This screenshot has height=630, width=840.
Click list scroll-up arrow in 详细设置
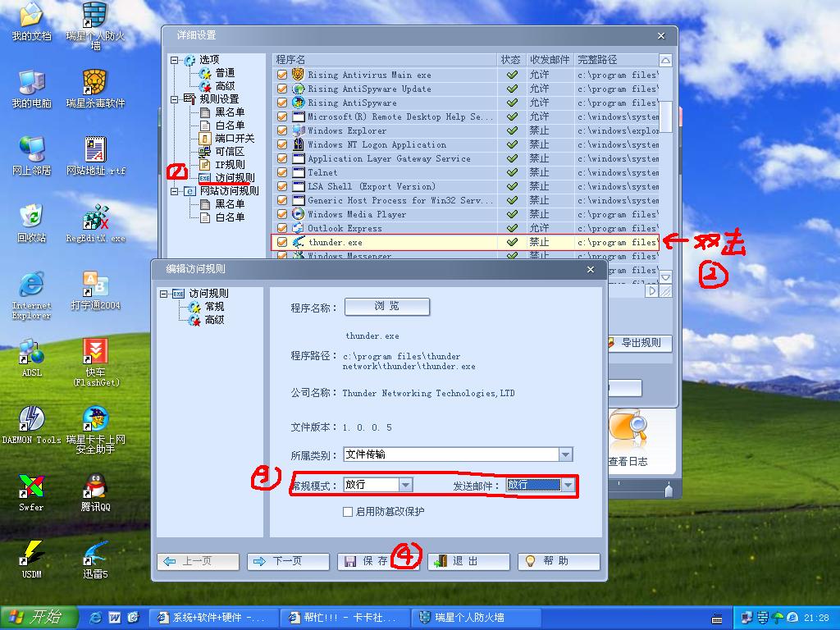point(664,60)
